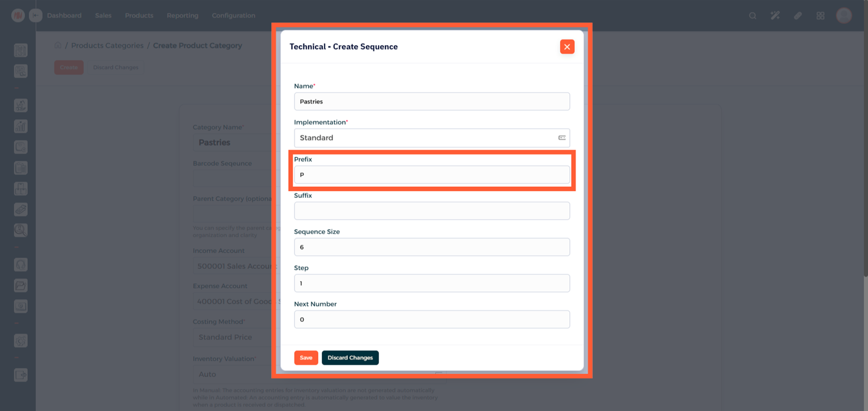The image size is (868, 411).
Task: Expand the Costing Method Standard Price dropdown
Action: tap(231, 337)
